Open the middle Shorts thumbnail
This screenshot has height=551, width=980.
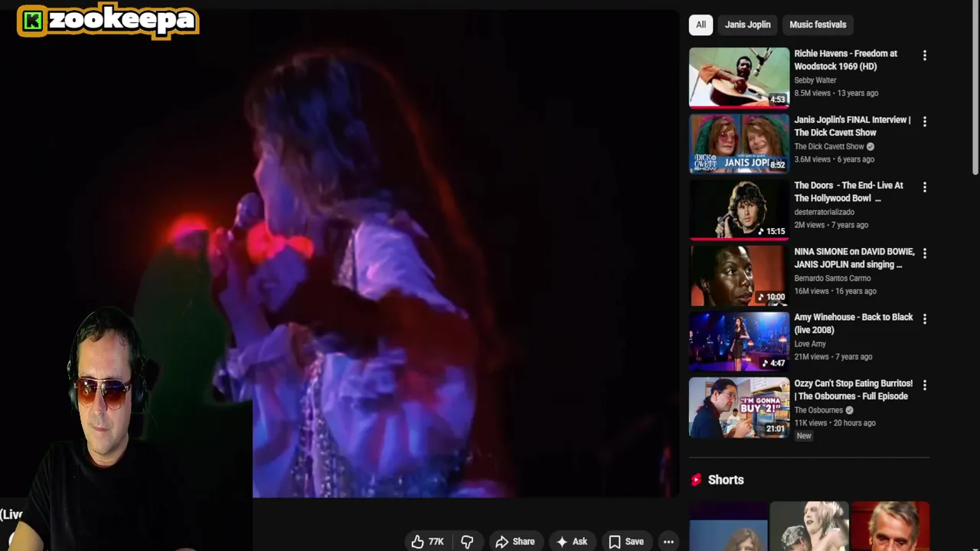(x=809, y=527)
